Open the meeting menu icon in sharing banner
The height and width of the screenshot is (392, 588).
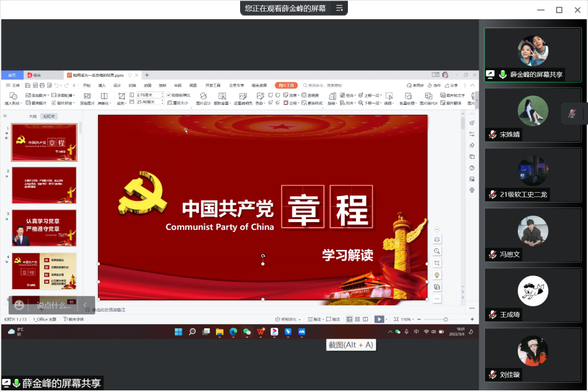[x=339, y=8]
